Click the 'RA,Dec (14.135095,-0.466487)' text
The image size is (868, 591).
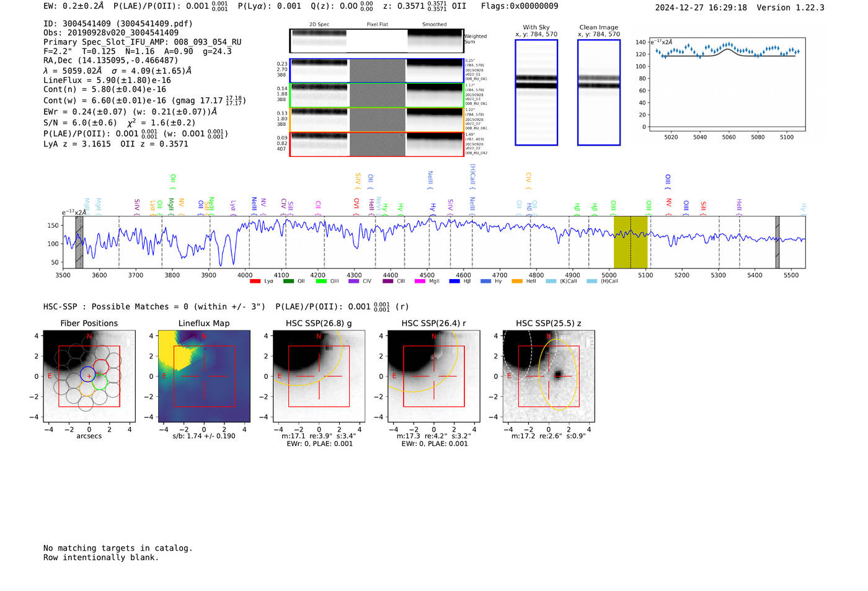pos(111,60)
